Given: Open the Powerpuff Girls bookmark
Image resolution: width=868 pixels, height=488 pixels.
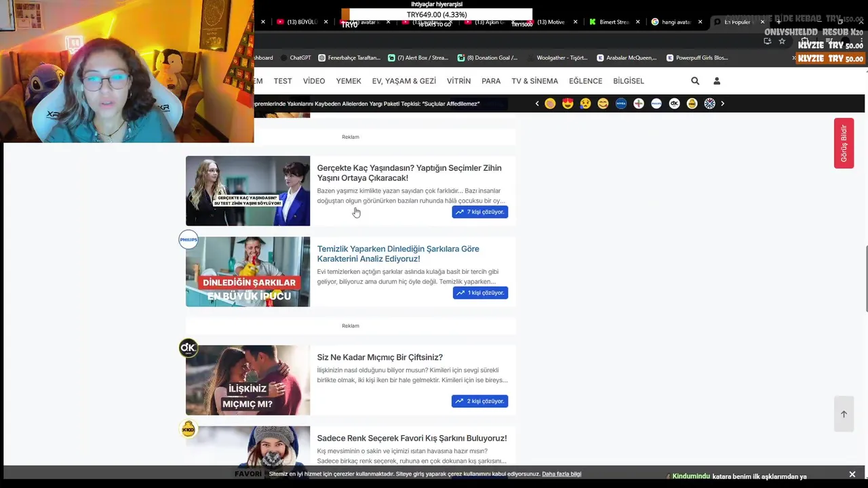Looking at the screenshot, I should click(x=697, y=58).
